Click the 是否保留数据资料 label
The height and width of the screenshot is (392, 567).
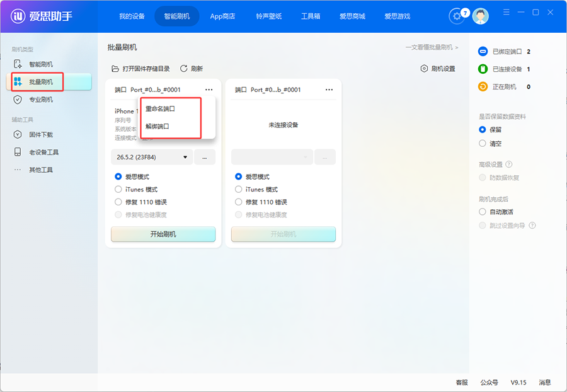pyautogui.click(x=503, y=117)
